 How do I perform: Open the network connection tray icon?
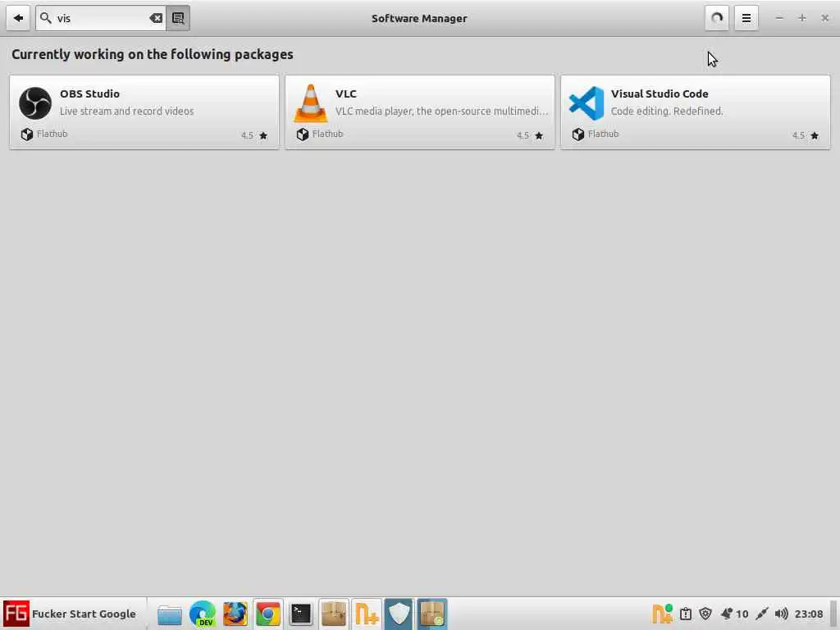762,614
